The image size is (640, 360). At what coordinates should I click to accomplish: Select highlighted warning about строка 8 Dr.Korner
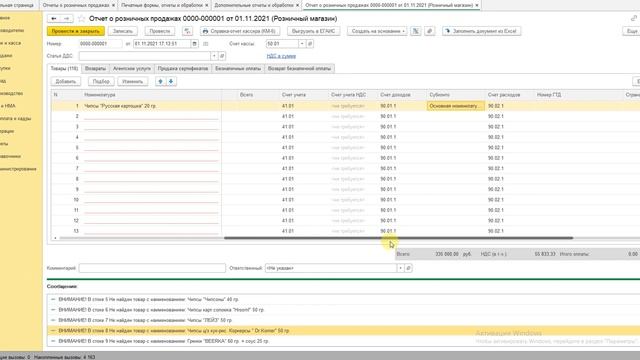[x=174, y=331]
